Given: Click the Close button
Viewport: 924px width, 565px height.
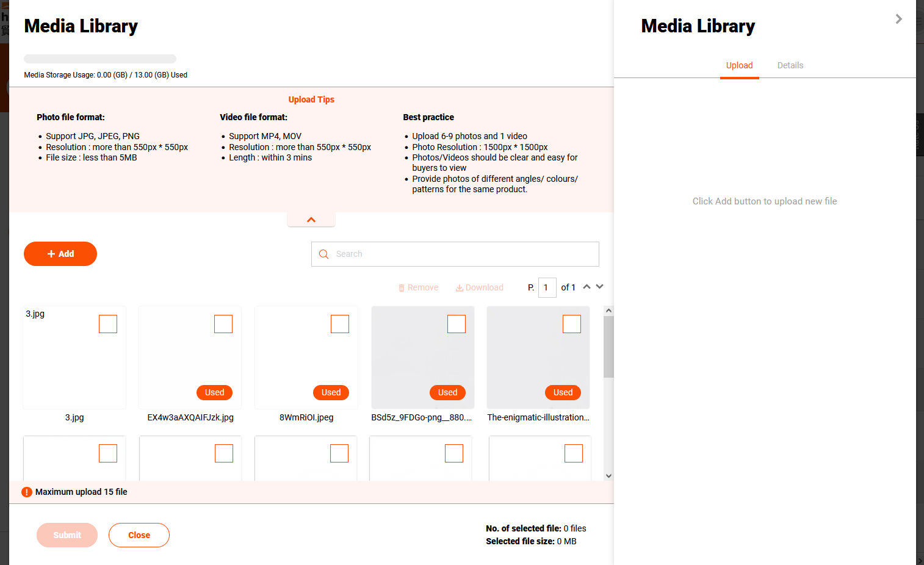Looking at the screenshot, I should coord(139,535).
